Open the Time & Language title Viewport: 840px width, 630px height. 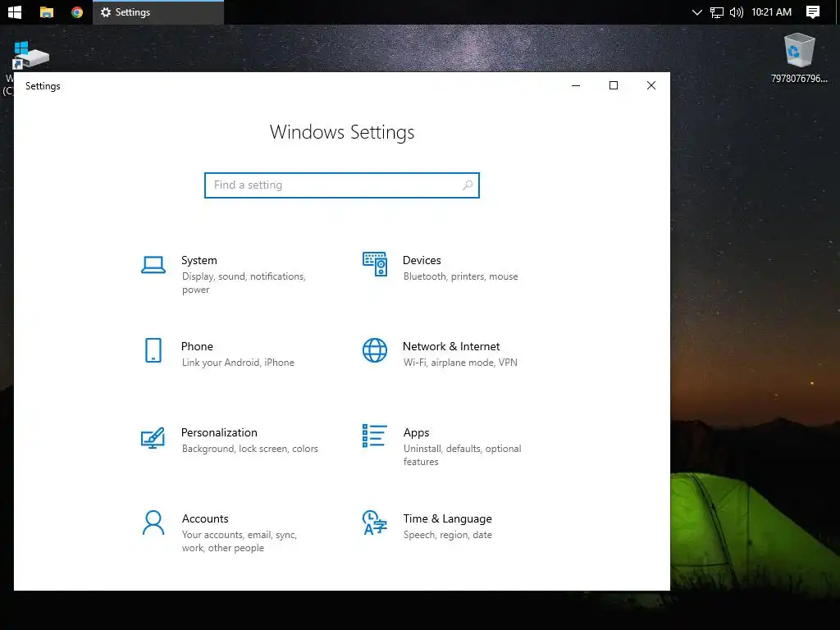point(447,518)
